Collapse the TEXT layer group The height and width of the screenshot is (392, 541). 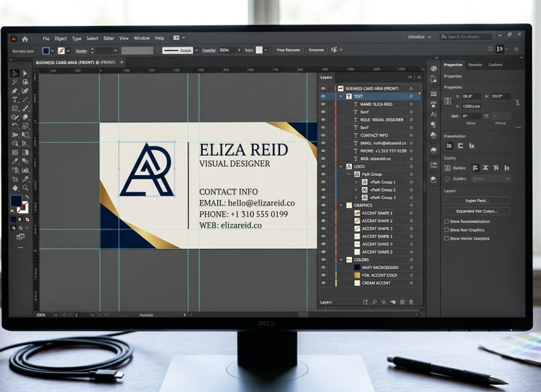coord(341,96)
